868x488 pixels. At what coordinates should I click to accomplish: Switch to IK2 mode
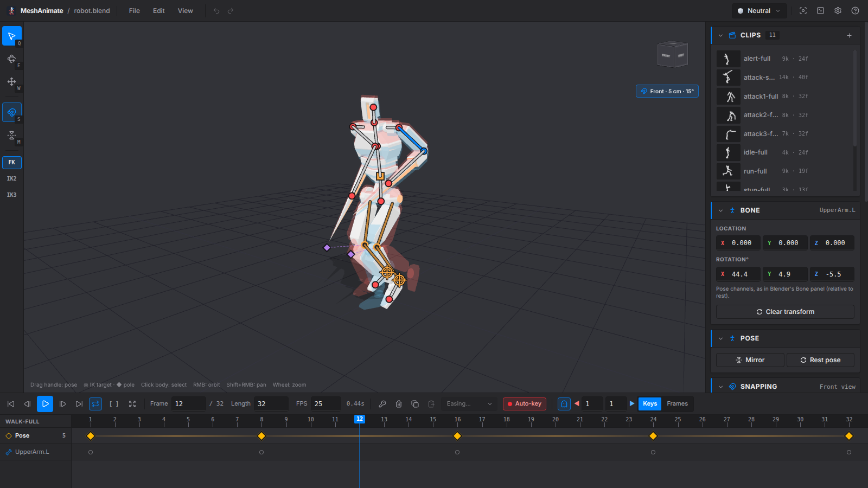pos(12,178)
